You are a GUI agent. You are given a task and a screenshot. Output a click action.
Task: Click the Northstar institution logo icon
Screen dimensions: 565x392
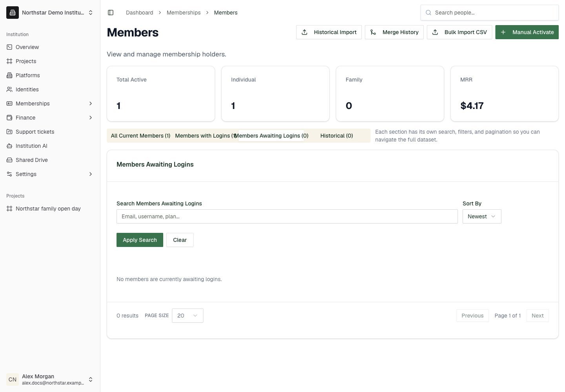[x=13, y=13]
